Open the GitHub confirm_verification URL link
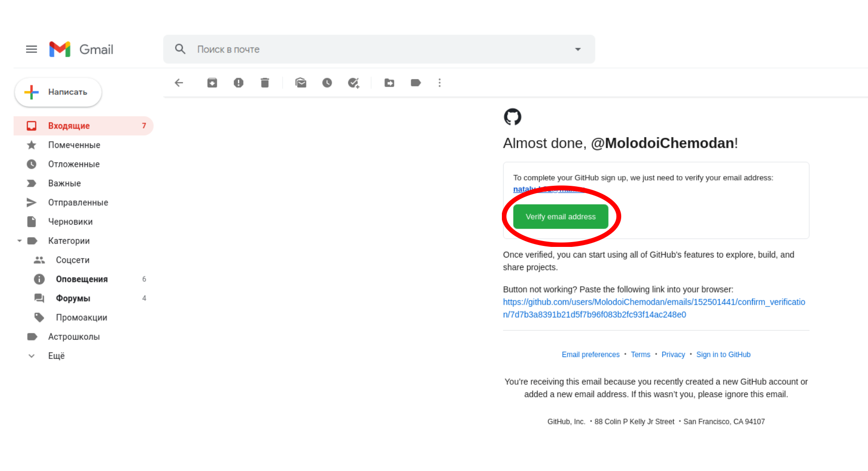Screen dimensions: 868x471 [654, 309]
